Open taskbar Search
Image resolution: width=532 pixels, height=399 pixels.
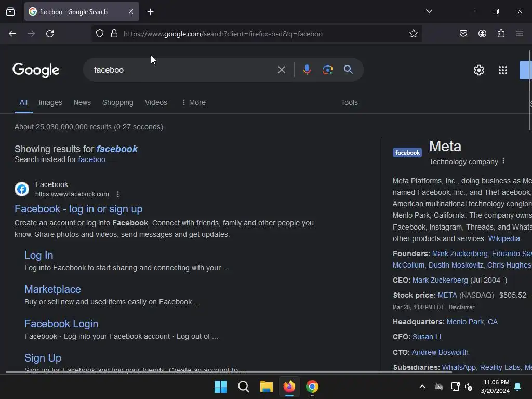pyautogui.click(x=243, y=387)
